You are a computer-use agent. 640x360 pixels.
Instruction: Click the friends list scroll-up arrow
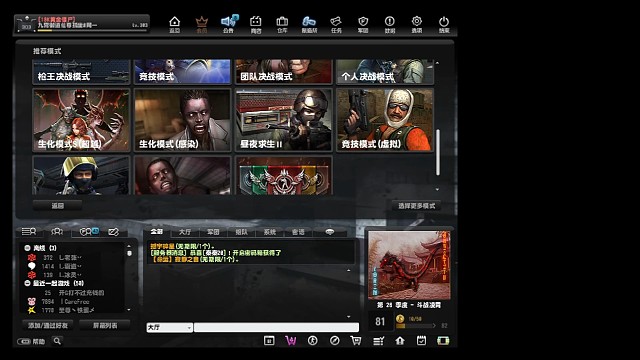click(129, 247)
